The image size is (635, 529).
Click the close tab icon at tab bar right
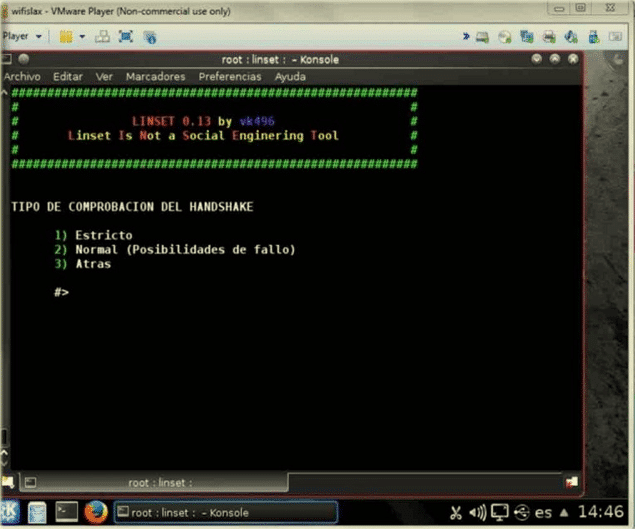(x=571, y=482)
